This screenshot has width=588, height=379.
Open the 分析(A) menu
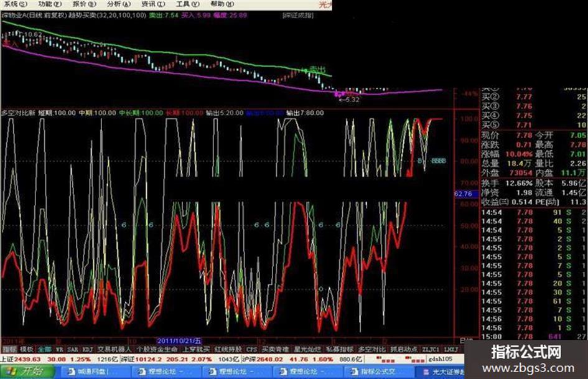tap(119, 4)
